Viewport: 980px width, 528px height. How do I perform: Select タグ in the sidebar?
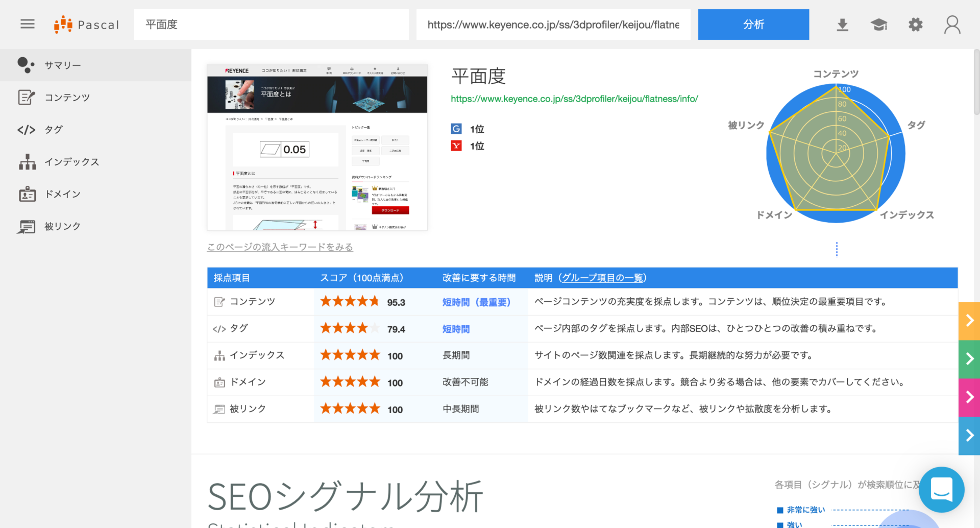(95, 130)
